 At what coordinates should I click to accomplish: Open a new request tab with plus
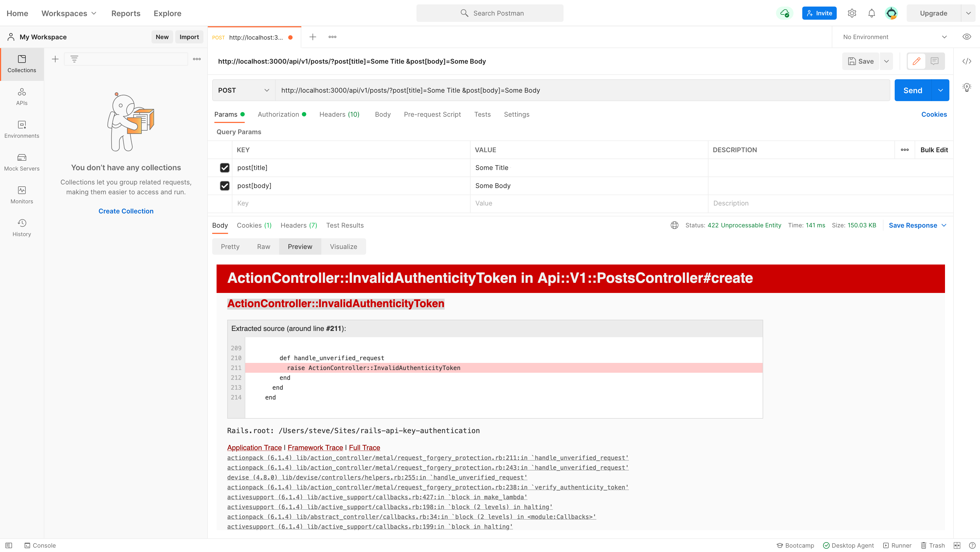313,37
